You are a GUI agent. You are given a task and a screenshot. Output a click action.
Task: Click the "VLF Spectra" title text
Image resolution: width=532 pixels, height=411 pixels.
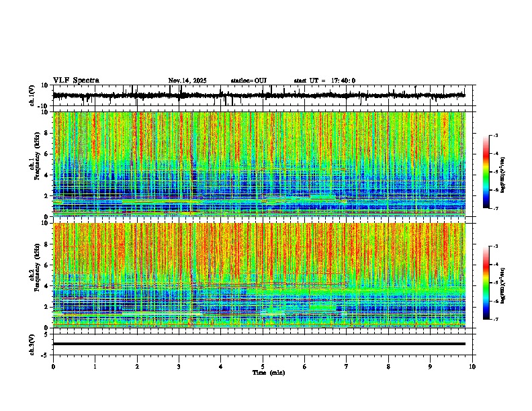pos(76,80)
